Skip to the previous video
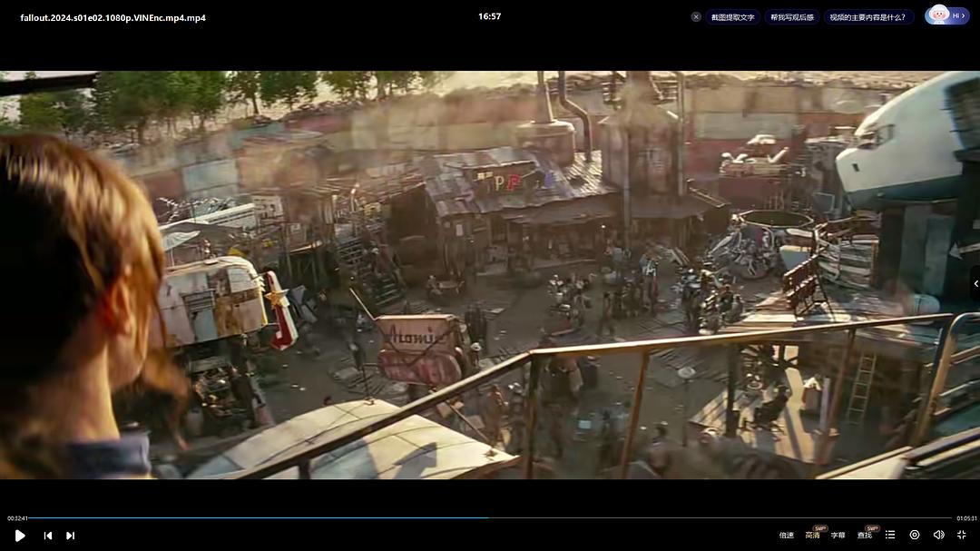The width and height of the screenshot is (980, 551). [48, 536]
